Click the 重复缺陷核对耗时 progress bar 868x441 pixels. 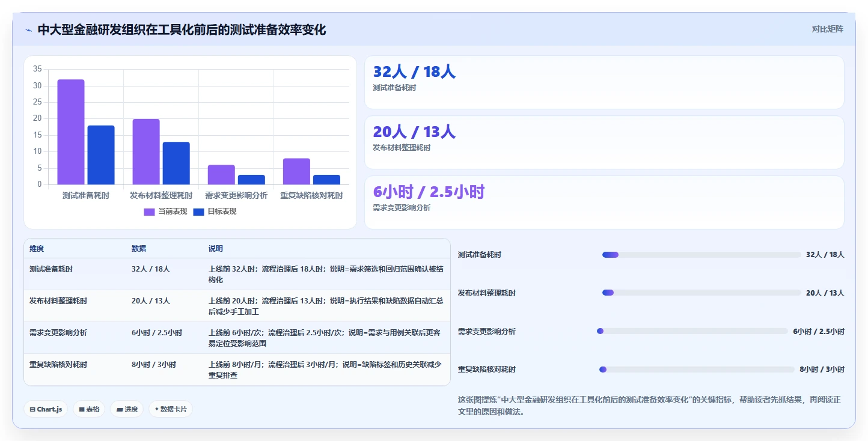click(697, 370)
